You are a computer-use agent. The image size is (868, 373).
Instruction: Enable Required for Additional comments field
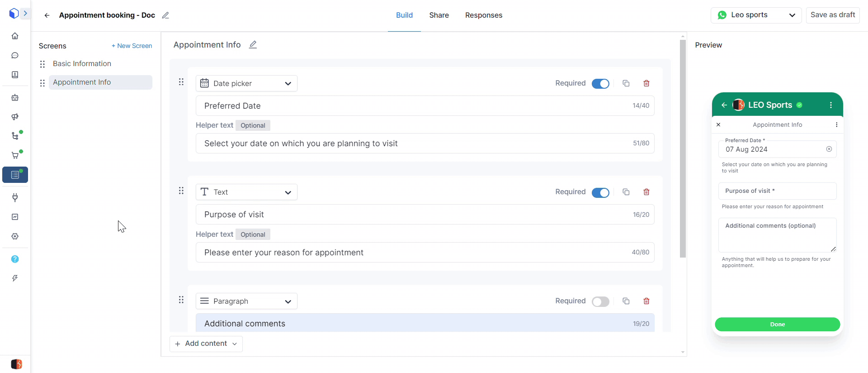click(600, 301)
